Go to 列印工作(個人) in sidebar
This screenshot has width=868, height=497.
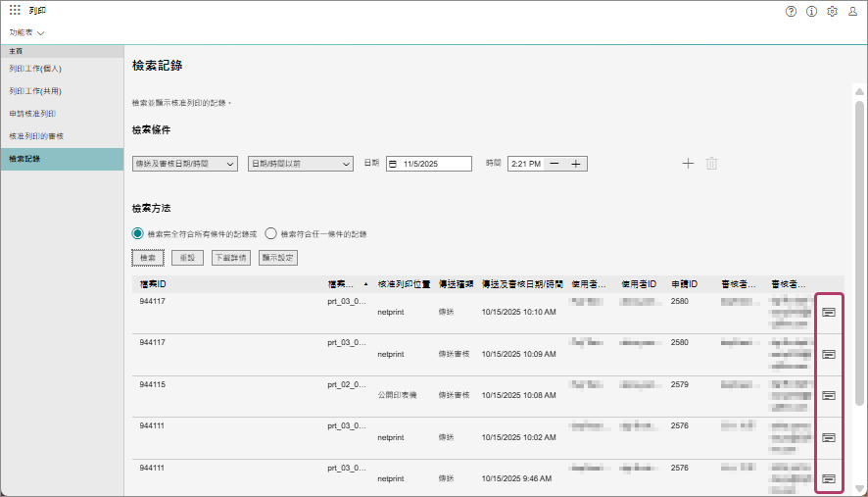point(35,69)
